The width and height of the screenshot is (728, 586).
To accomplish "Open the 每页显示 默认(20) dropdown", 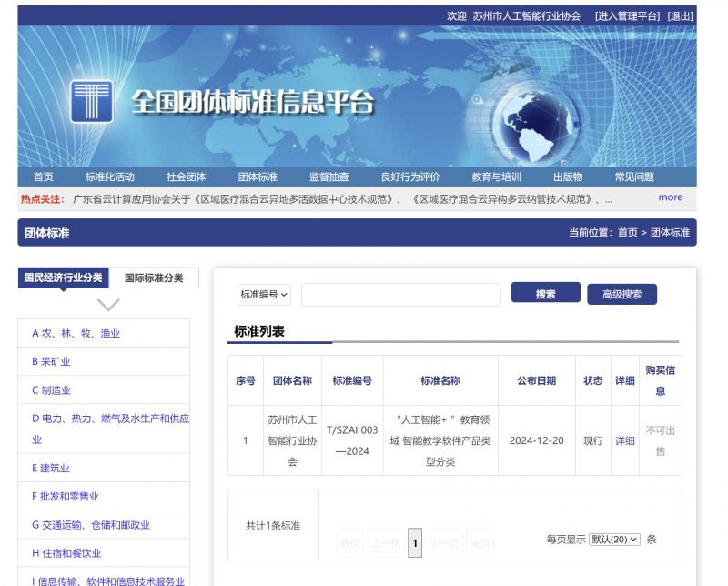I will click(x=614, y=539).
